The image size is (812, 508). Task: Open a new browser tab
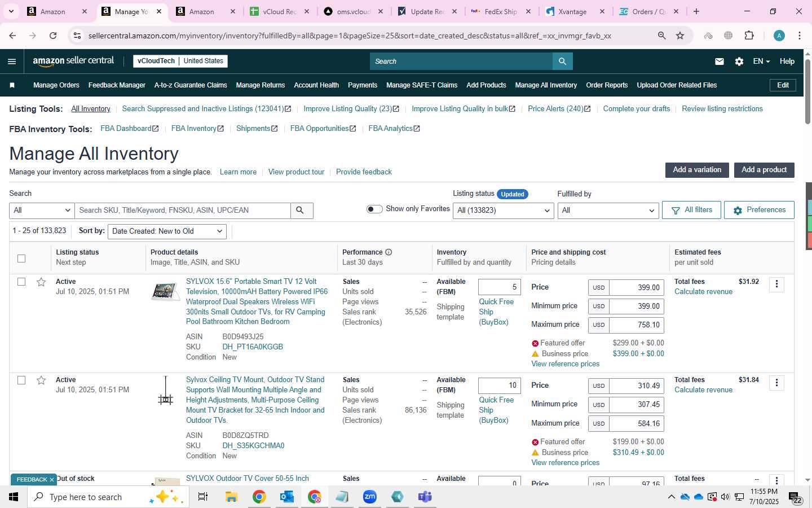coord(696,11)
